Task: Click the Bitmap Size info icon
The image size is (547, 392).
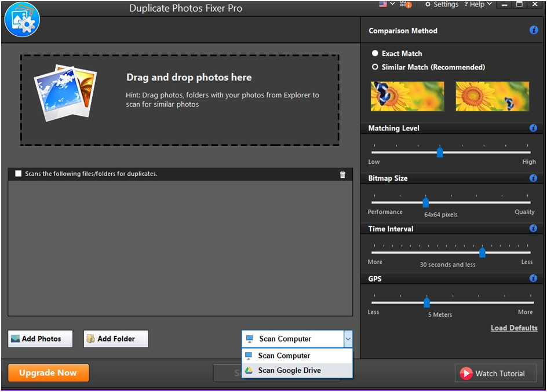Action: coord(533,178)
